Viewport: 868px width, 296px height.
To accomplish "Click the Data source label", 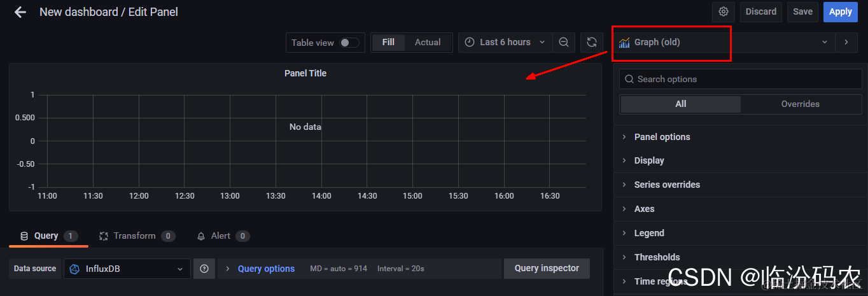I will pyautogui.click(x=35, y=269).
